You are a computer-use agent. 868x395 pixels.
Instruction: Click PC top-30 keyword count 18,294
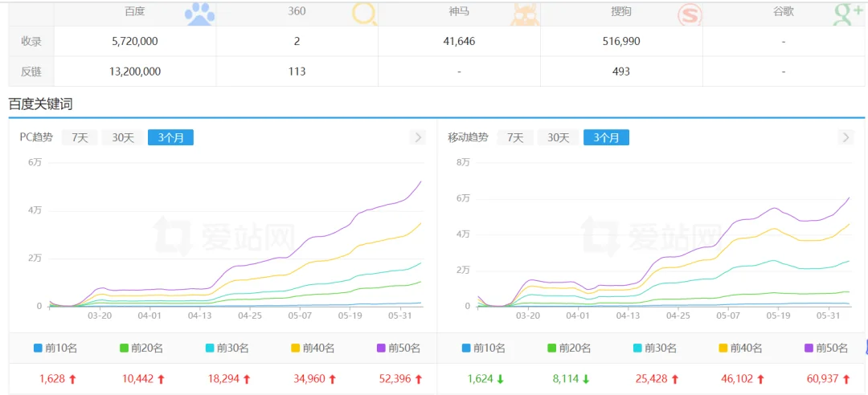pos(223,379)
